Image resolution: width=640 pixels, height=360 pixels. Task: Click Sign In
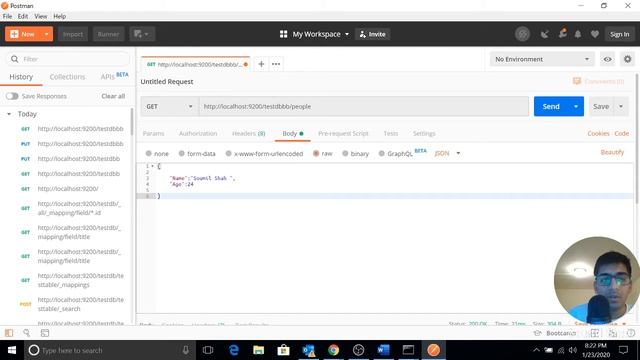click(x=619, y=34)
